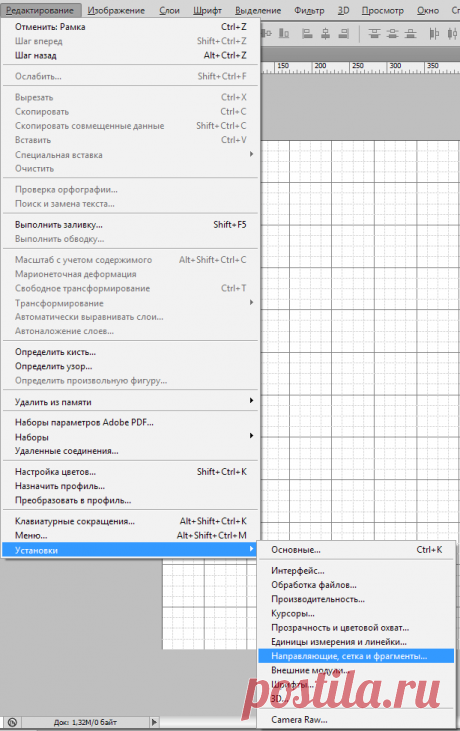Expand the Специальная вставка submenu arrow
The image size is (460, 731).
251,154
